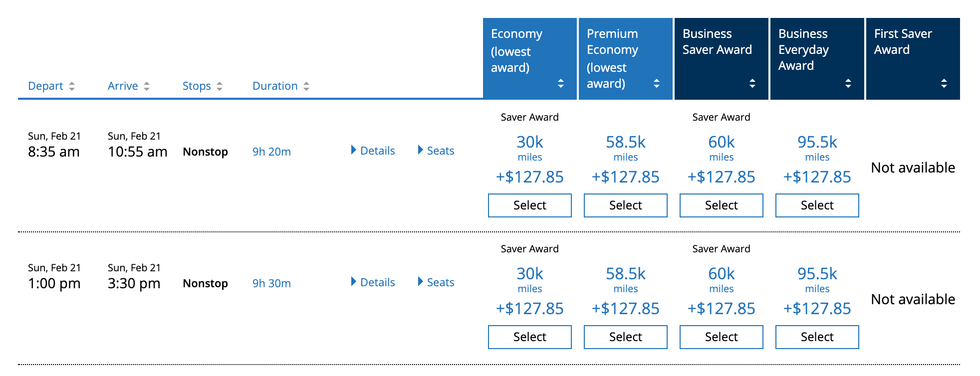Open the 9h 20m duration link
This screenshot has height=376, width=980.
tap(271, 152)
